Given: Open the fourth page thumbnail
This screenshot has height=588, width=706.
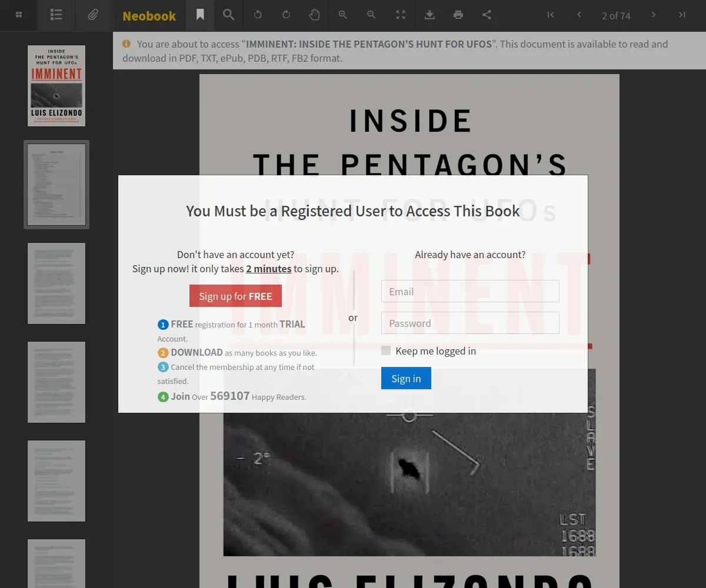Looking at the screenshot, I should pyautogui.click(x=56, y=382).
